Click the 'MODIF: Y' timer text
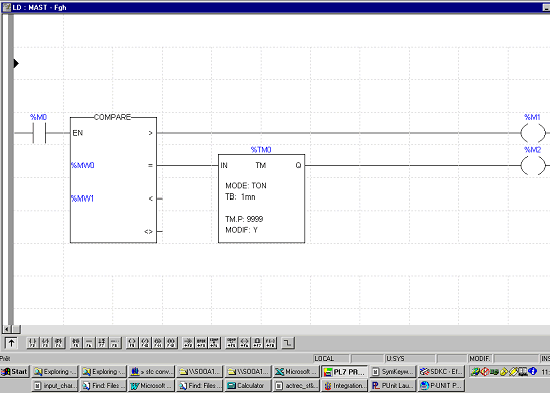The height and width of the screenshot is (396, 550). click(x=241, y=230)
